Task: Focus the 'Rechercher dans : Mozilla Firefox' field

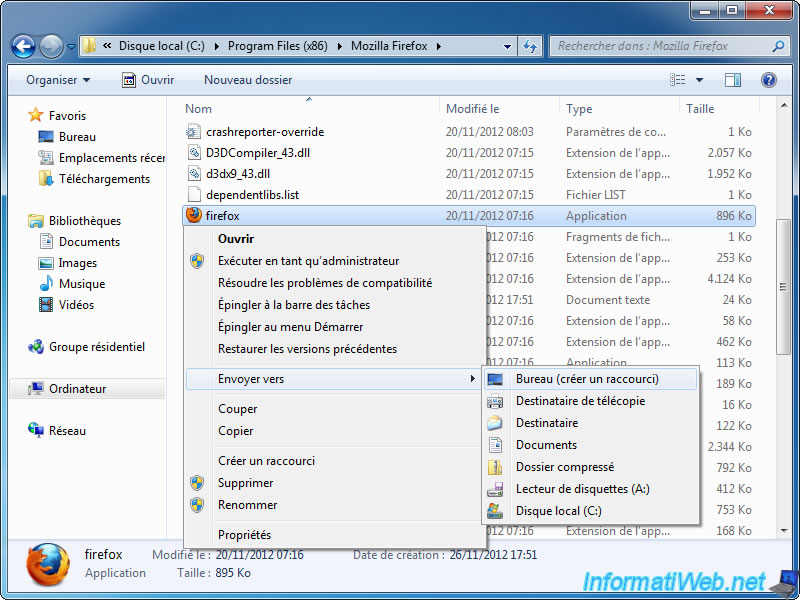Action: (x=668, y=46)
